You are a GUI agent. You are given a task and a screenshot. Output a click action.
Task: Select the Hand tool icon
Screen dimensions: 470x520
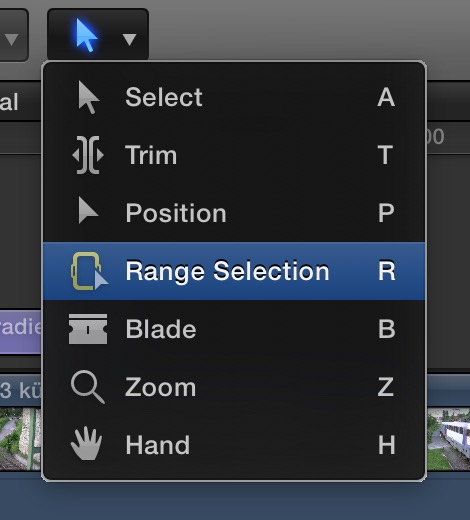(87, 444)
